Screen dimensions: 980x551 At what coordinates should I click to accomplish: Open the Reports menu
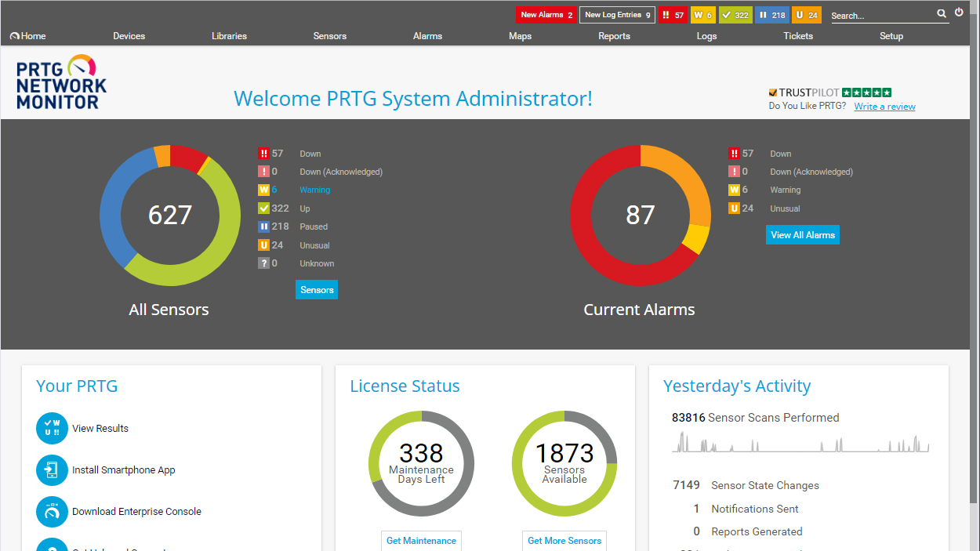[x=614, y=36]
